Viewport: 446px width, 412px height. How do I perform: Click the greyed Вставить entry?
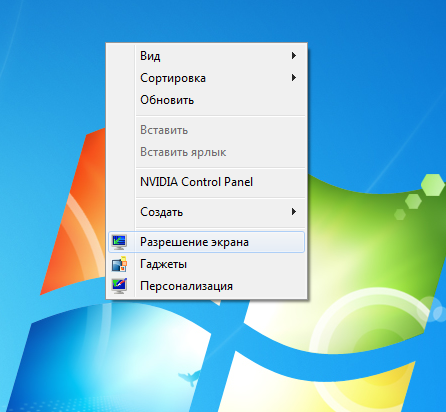click(x=206, y=130)
